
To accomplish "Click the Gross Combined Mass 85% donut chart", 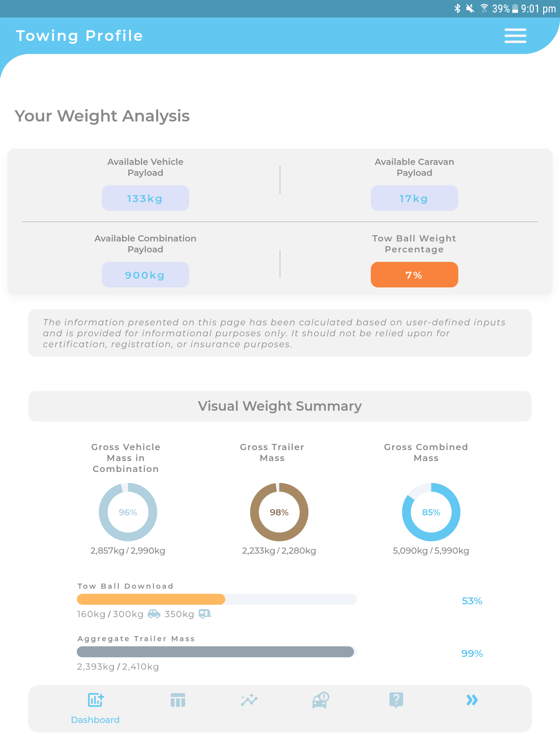I will tap(431, 512).
